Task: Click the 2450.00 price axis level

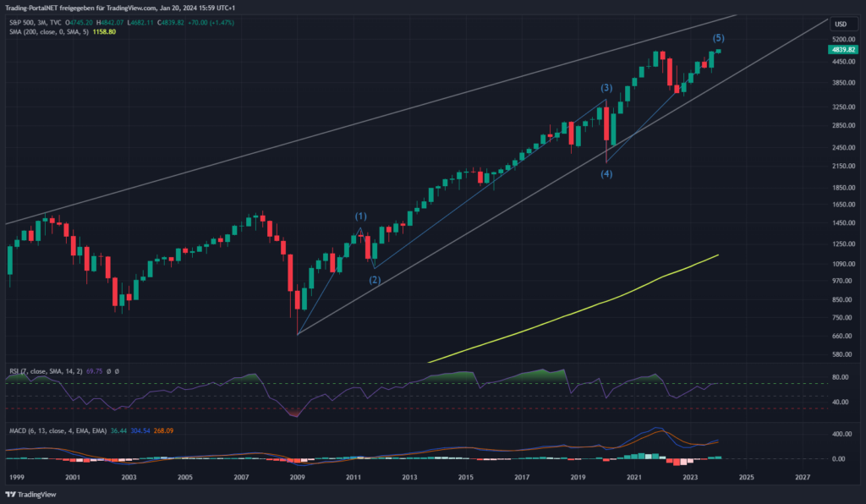Action: coord(842,147)
